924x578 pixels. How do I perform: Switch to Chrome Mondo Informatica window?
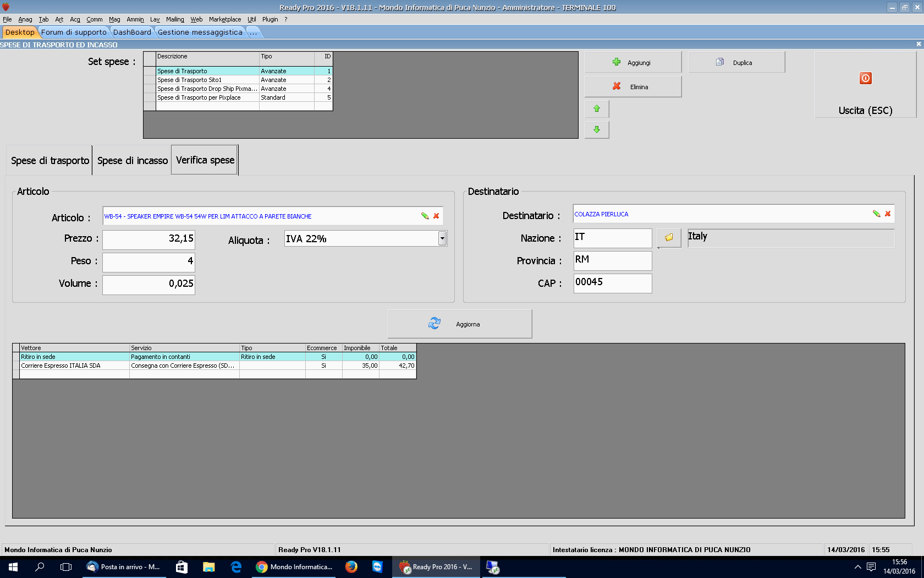[x=294, y=566]
